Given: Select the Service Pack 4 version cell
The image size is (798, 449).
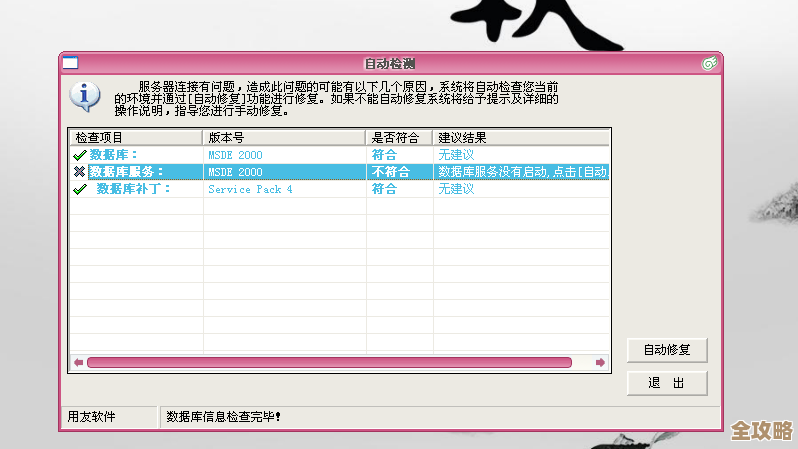Looking at the screenshot, I should click(250, 189).
